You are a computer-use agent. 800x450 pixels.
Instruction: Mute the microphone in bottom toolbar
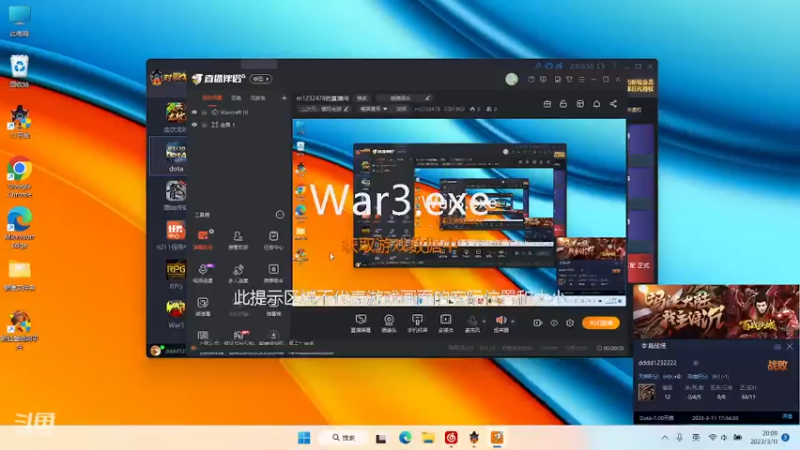[x=472, y=323]
